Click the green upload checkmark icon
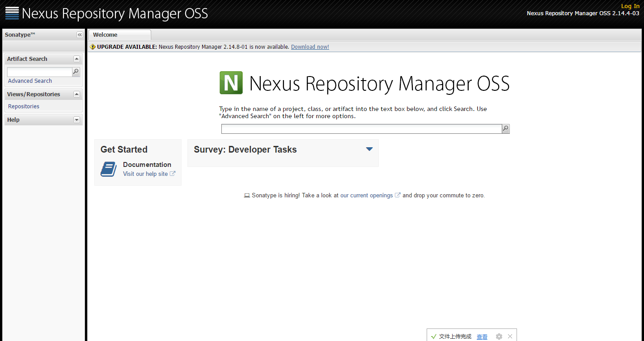The image size is (644, 341). pos(433,337)
